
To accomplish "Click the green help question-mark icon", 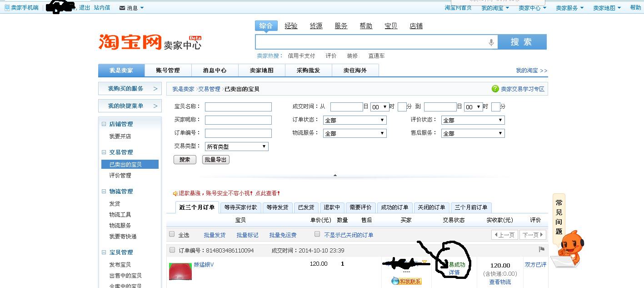I will click(495, 89).
